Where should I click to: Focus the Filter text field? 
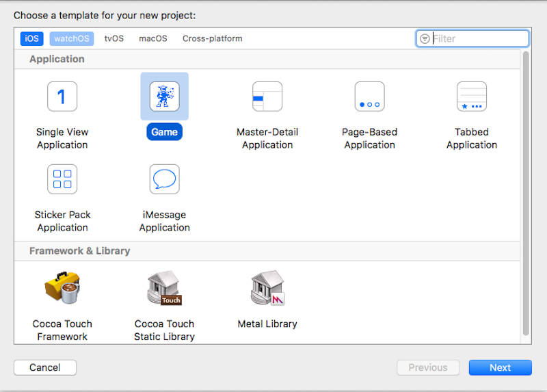click(472, 38)
